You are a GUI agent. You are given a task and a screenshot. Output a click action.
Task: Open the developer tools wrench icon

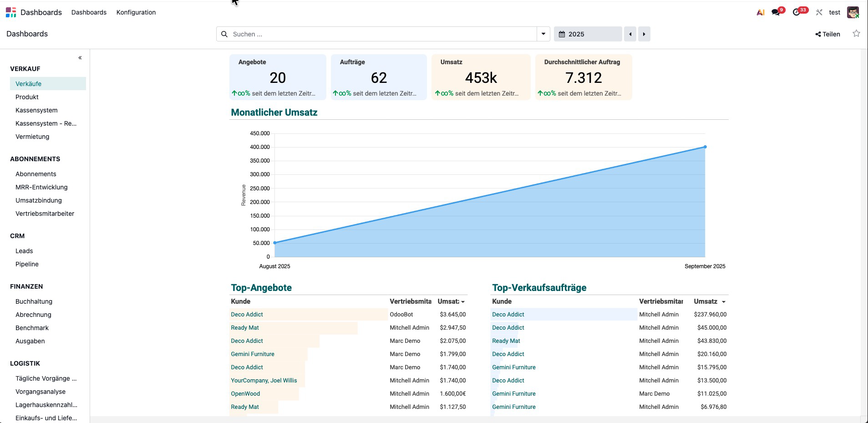click(x=819, y=12)
